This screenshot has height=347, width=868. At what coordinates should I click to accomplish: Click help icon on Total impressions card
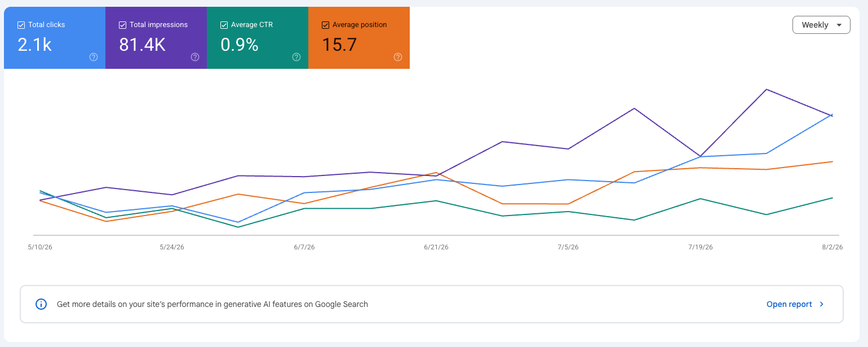click(195, 57)
